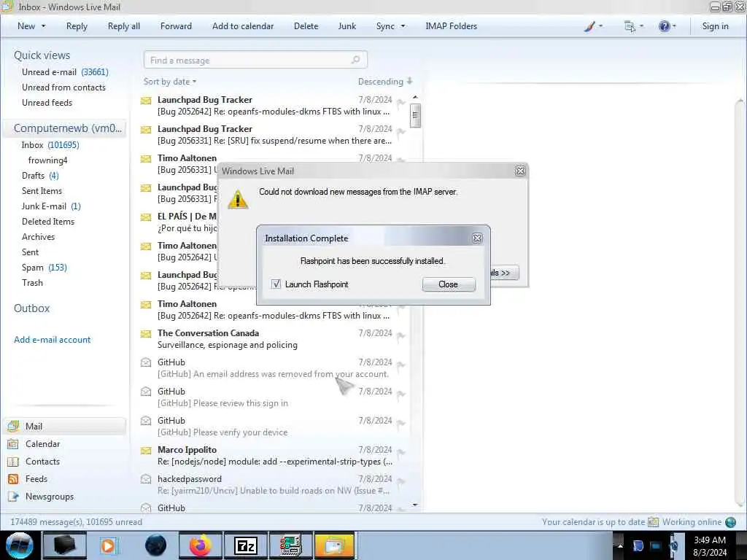The width and height of the screenshot is (747, 560).
Task: Click envelope icon of hackedpassword message
Action: [x=146, y=479]
